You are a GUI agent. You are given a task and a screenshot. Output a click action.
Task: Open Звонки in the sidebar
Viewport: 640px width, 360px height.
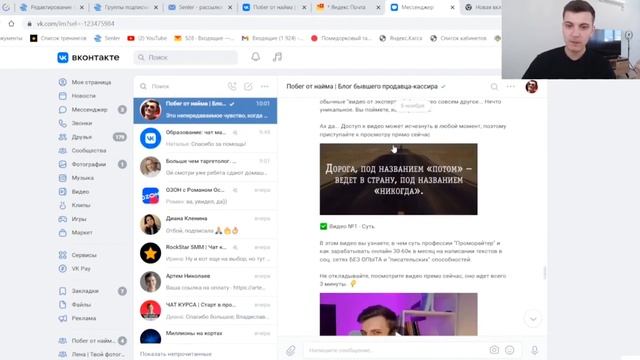(x=82, y=123)
